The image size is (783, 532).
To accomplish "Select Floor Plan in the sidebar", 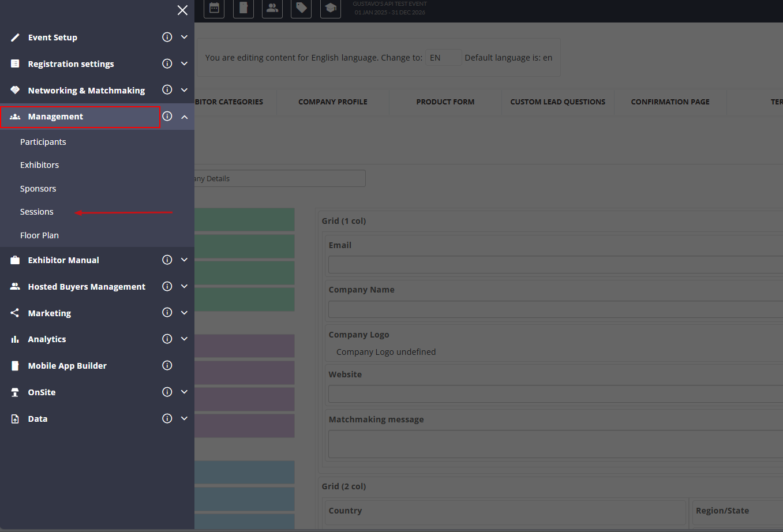I will pos(39,235).
